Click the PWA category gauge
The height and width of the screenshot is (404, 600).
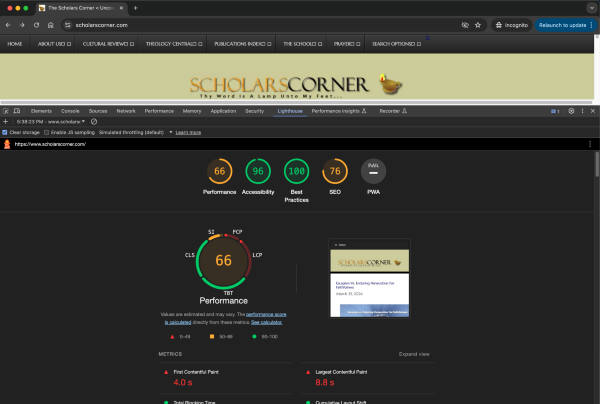(373, 171)
